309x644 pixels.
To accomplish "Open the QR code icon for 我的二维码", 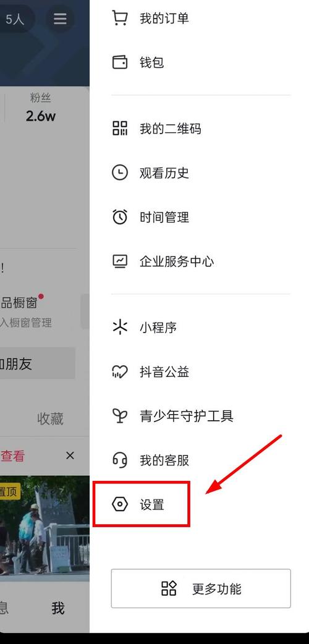I will [120, 129].
